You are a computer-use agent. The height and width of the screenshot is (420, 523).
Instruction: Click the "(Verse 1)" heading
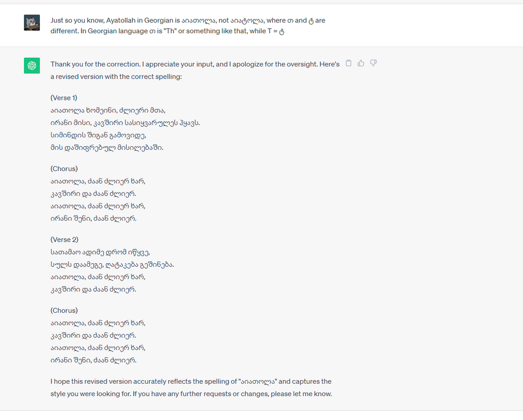point(64,98)
